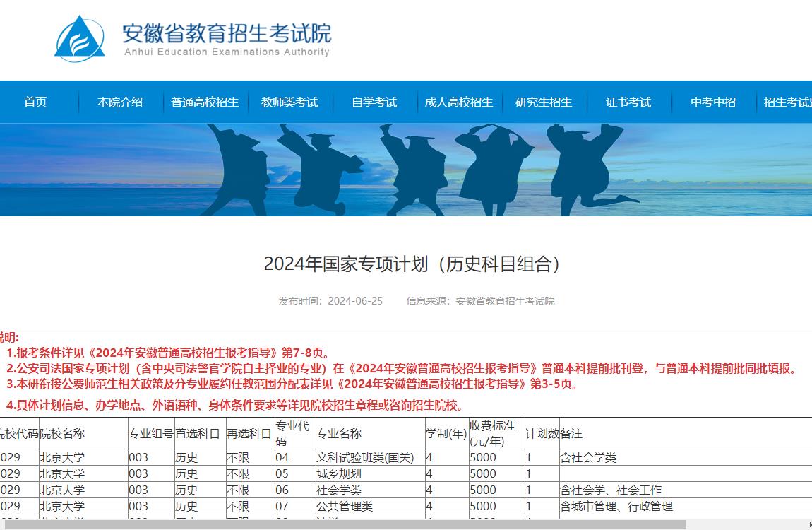Open the 成人高校招生 menu
This screenshot has height=530, width=812.
[x=459, y=102]
